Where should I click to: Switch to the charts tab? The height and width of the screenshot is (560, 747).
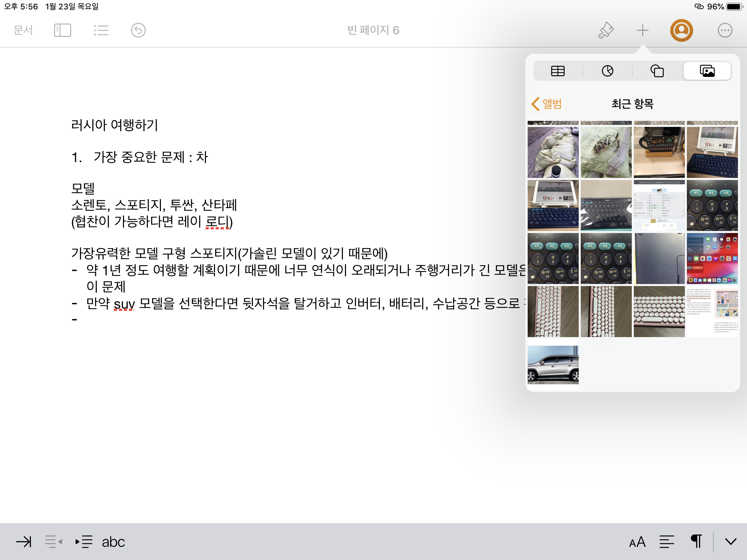(x=607, y=71)
